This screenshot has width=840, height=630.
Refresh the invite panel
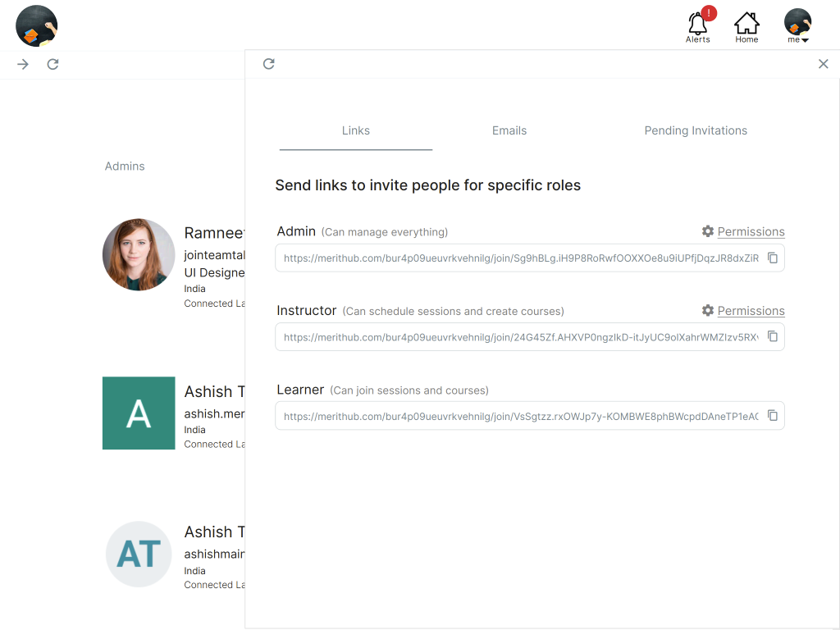[268, 64]
